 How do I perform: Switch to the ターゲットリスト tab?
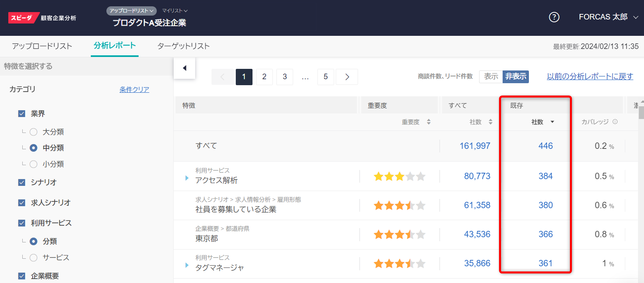coord(183,46)
